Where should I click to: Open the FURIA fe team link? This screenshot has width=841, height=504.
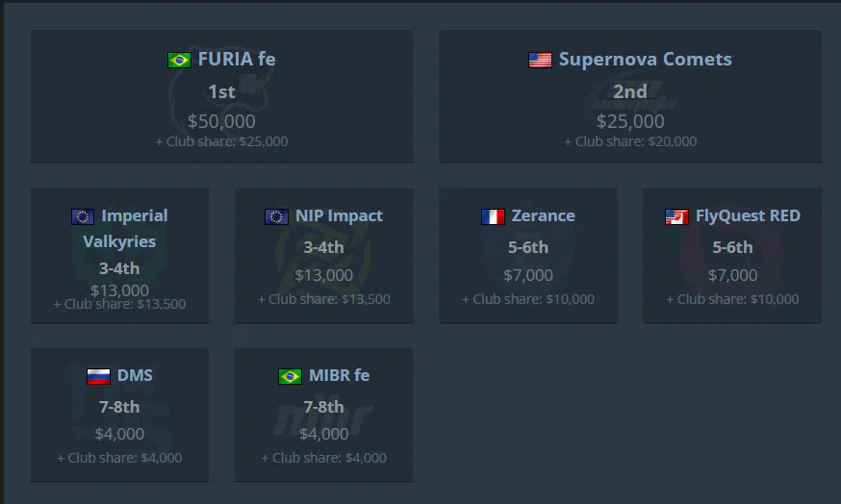point(237,59)
